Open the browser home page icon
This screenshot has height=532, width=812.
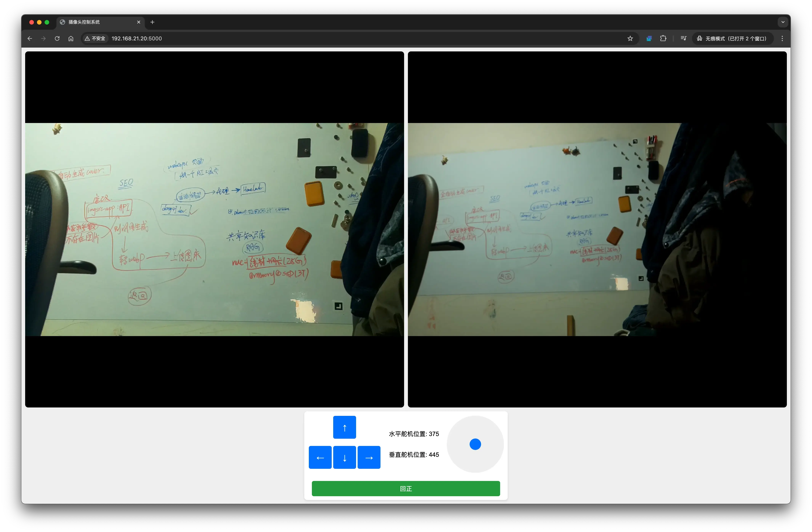pos(71,38)
